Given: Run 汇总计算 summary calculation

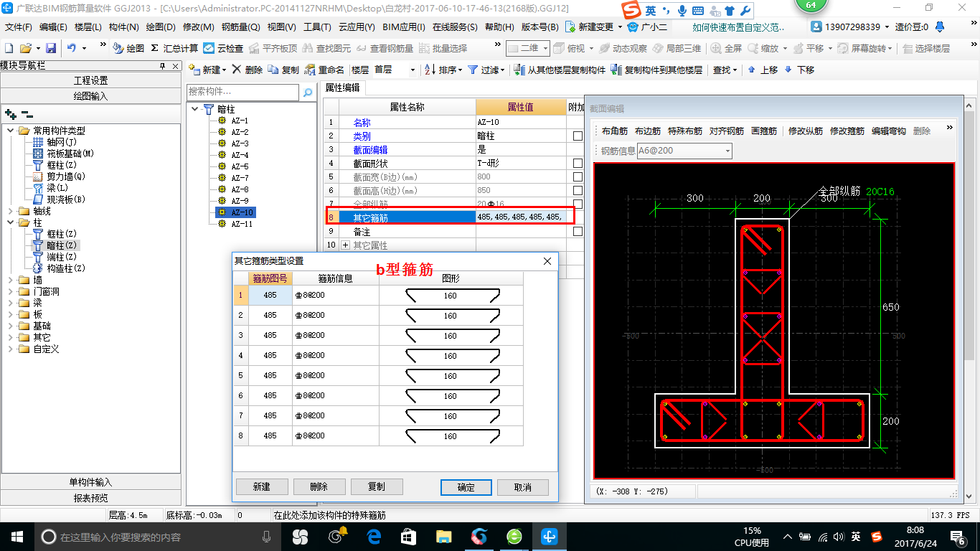Looking at the screenshot, I should [174, 48].
